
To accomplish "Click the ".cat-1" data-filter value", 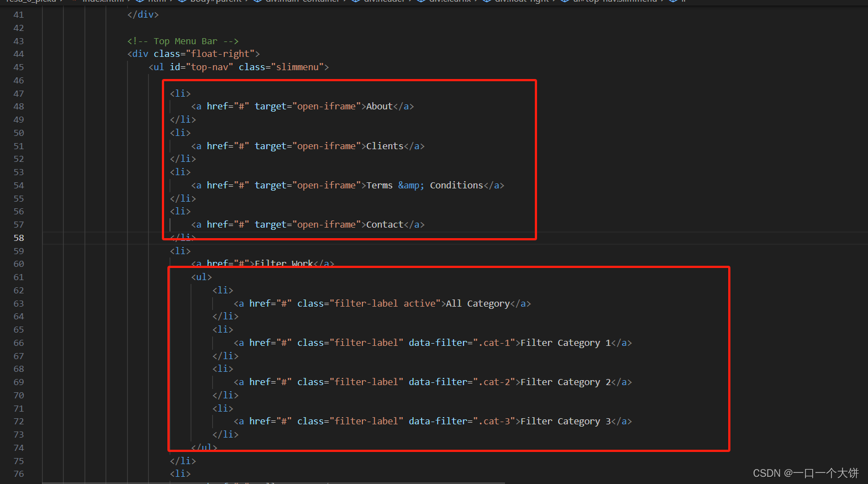I will pos(494,343).
